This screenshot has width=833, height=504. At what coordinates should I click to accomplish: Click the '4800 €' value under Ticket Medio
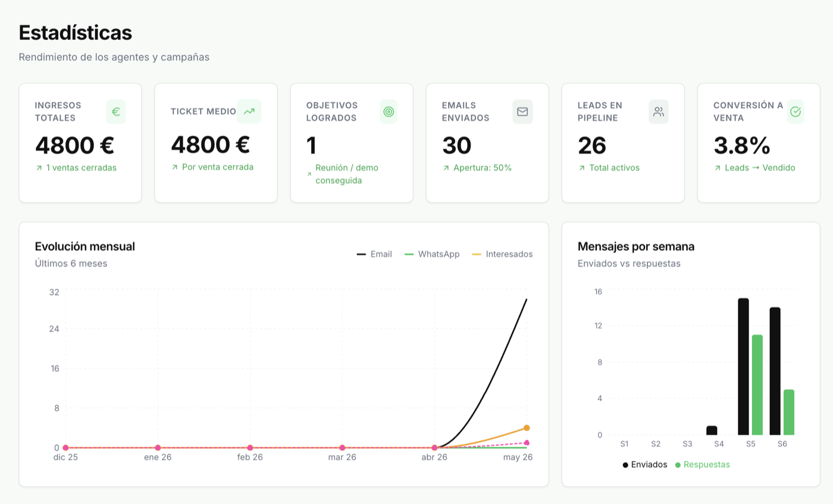pos(210,145)
